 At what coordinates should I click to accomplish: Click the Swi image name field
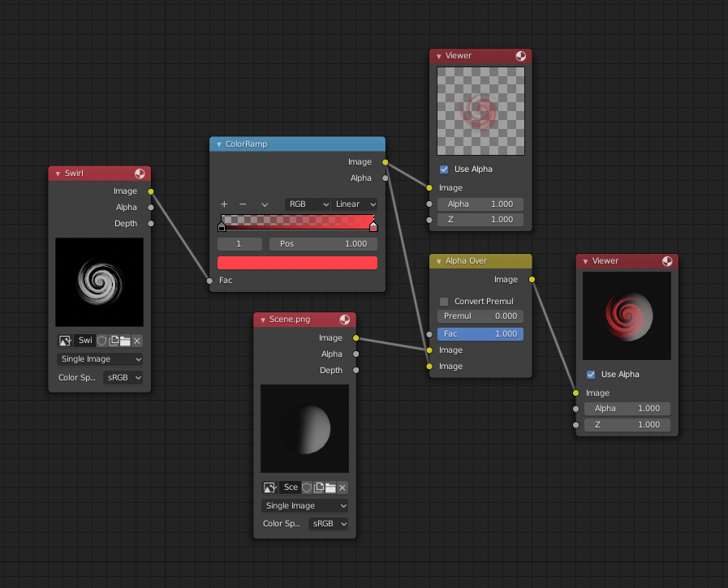tap(85, 341)
